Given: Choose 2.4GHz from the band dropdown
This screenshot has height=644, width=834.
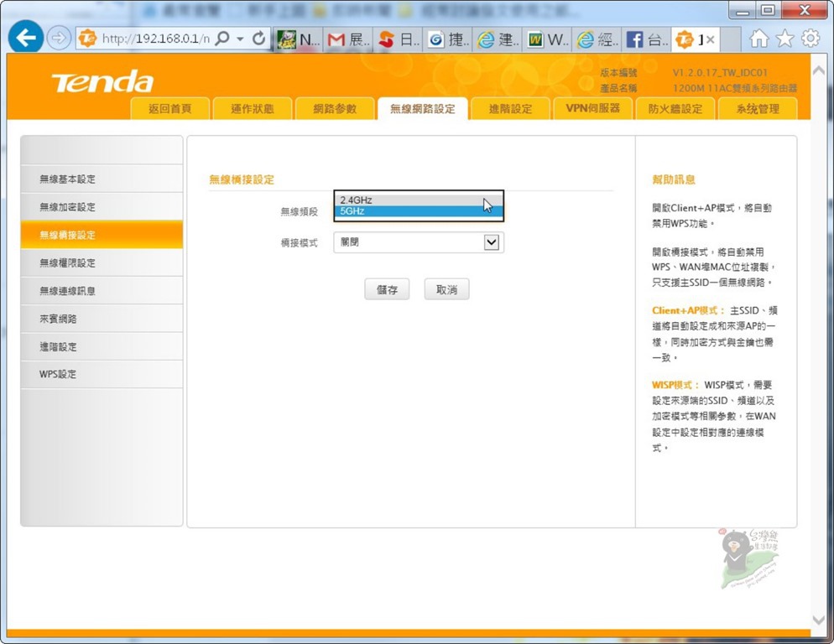Looking at the screenshot, I should [x=419, y=200].
